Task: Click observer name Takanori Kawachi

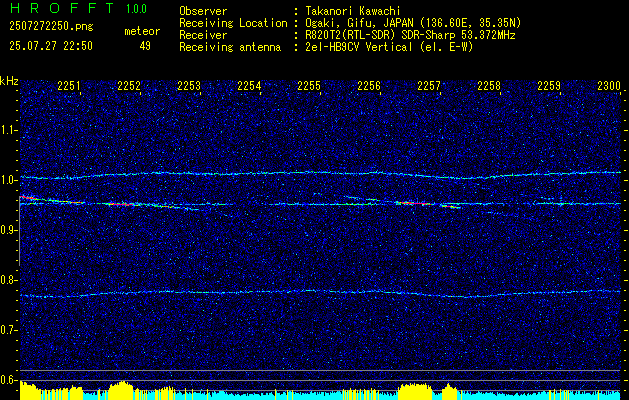Action: tap(353, 11)
